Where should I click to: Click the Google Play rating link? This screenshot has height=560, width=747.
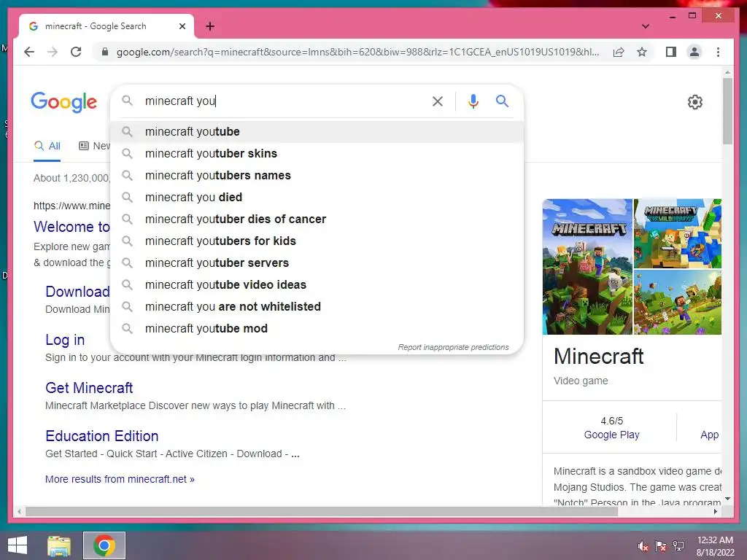(611, 435)
